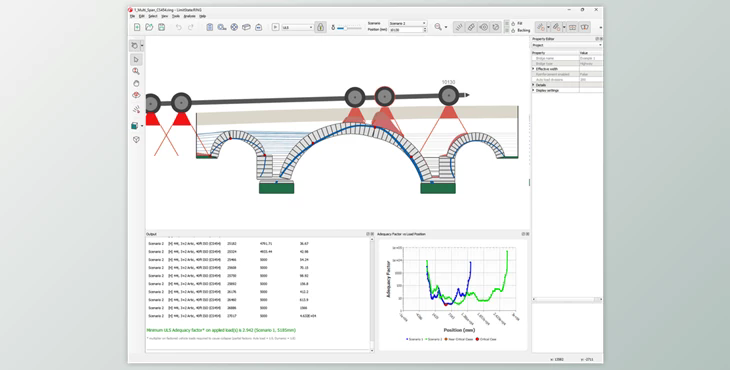The height and width of the screenshot is (370, 730).
Task: Toggle the circular arrow display button
Action: coord(495,27)
